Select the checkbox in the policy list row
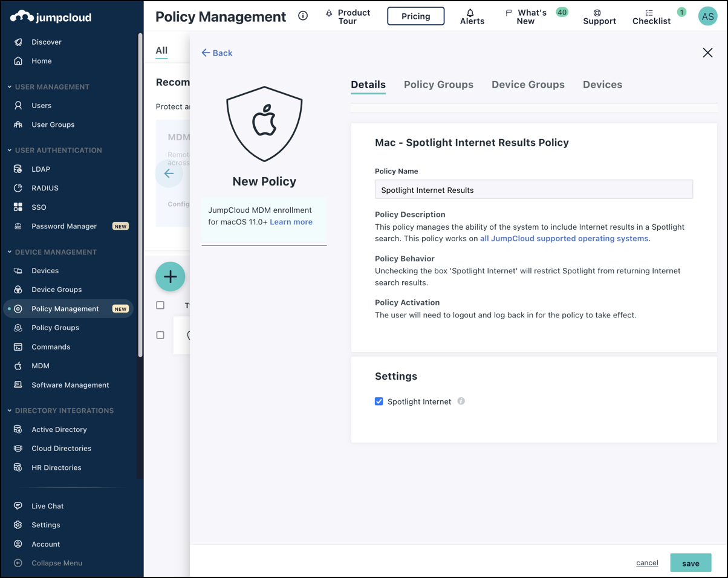728x578 pixels. (160, 335)
